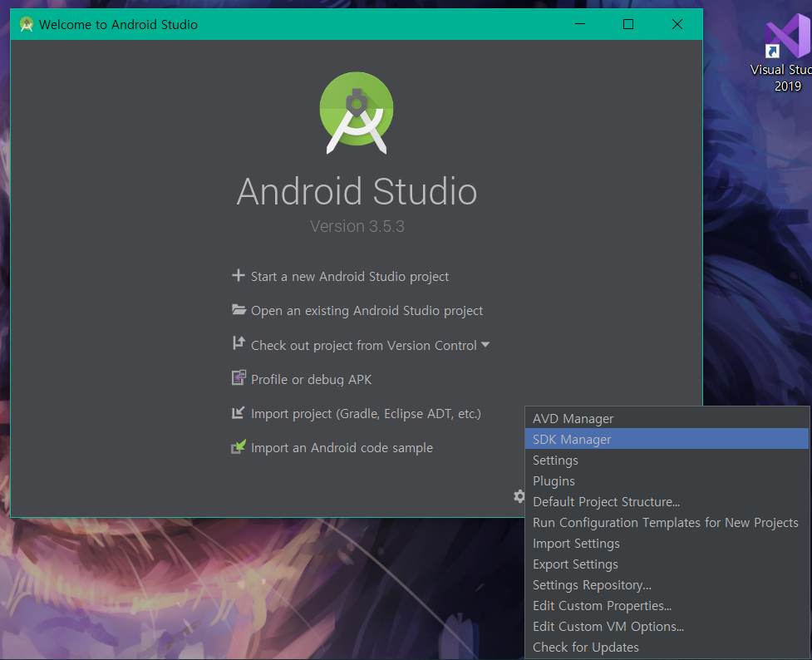Open AVD Manager from the menu

click(667, 419)
